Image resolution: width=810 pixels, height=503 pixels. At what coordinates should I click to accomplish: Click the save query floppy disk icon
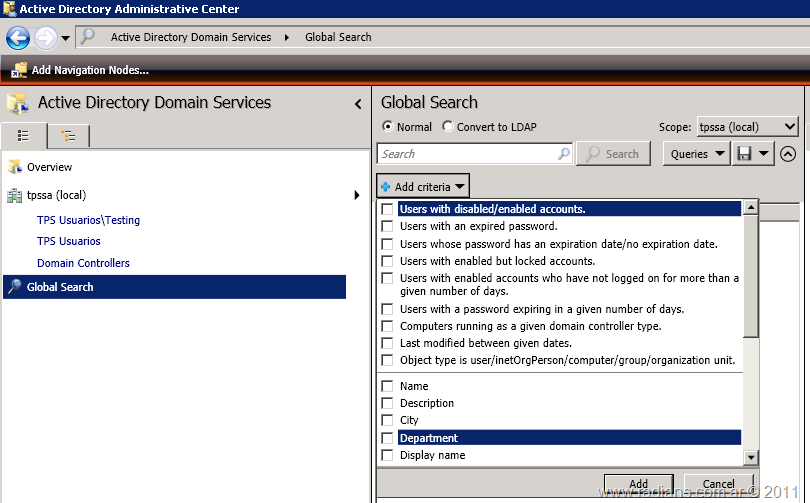pos(744,154)
